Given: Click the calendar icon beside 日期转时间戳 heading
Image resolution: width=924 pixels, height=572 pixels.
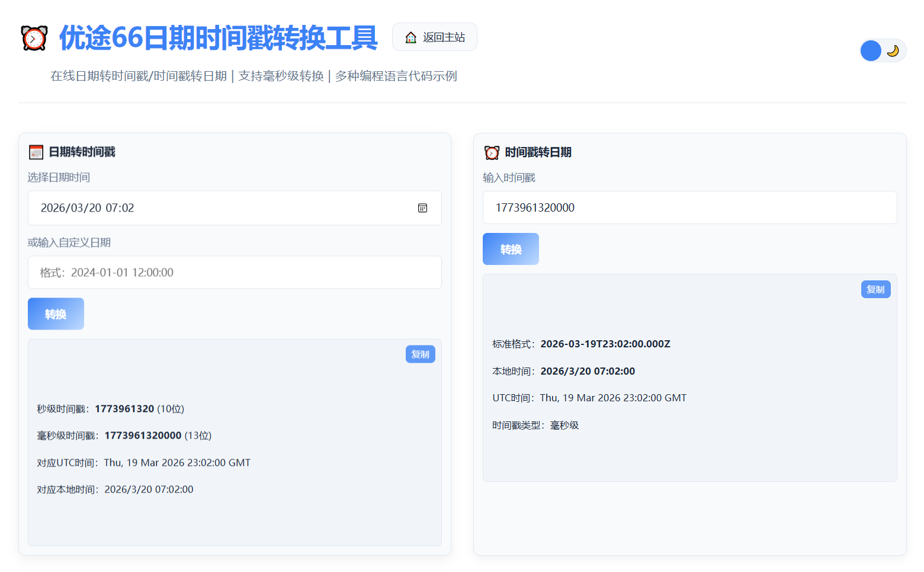Looking at the screenshot, I should click(x=36, y=152).
